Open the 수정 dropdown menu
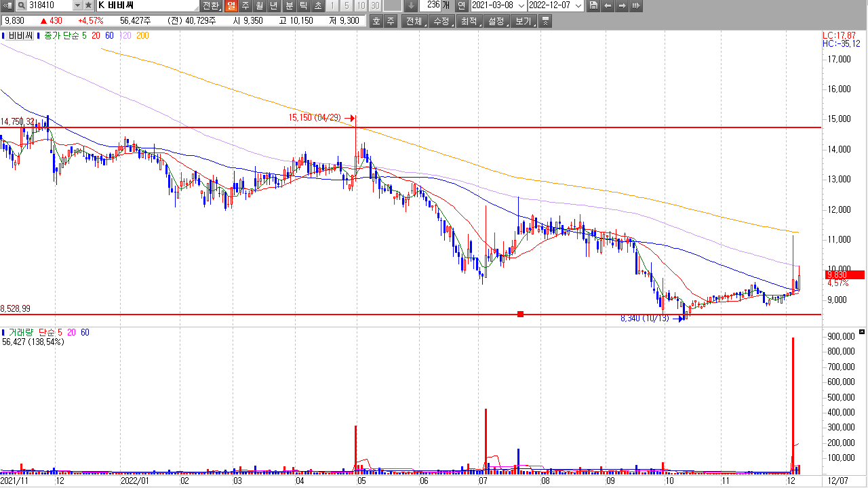Image resolution: width=868 pixels, height=488 pixels. click(441, 21)
